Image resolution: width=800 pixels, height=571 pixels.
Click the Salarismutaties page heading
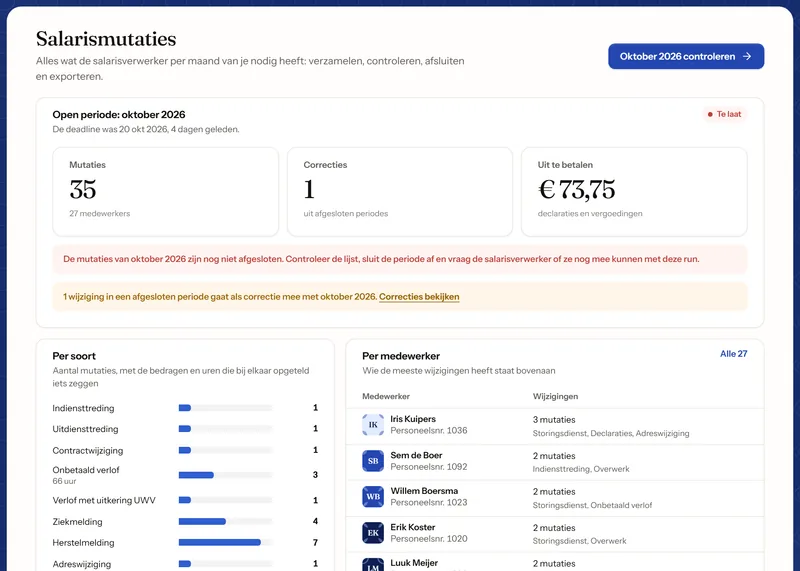point(106,39)
